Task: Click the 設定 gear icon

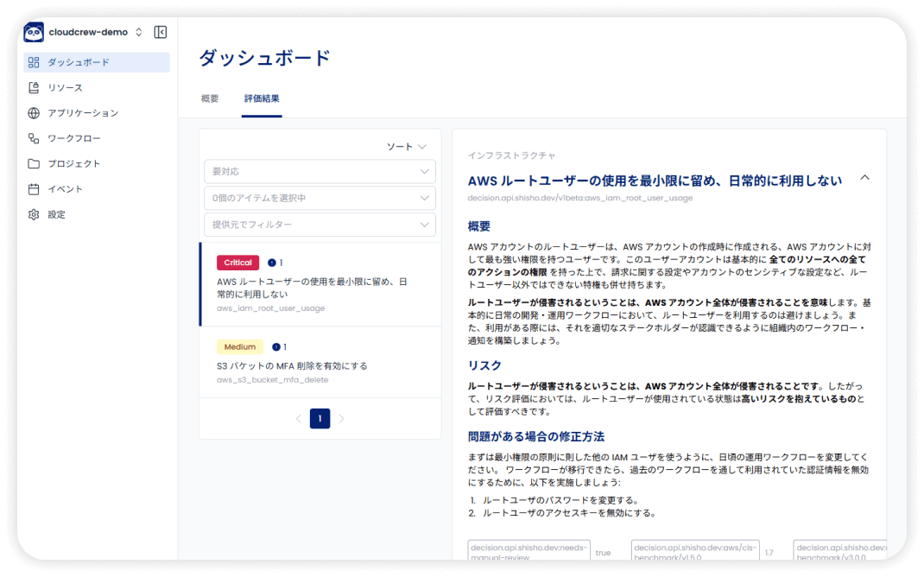Action: pyautogui.click(x=34, y=214)
